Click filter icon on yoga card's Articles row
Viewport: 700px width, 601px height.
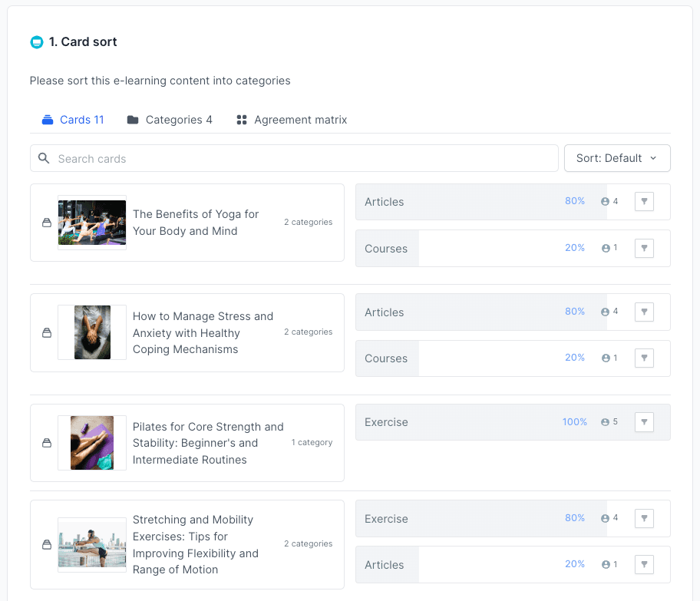coord(644,202)
